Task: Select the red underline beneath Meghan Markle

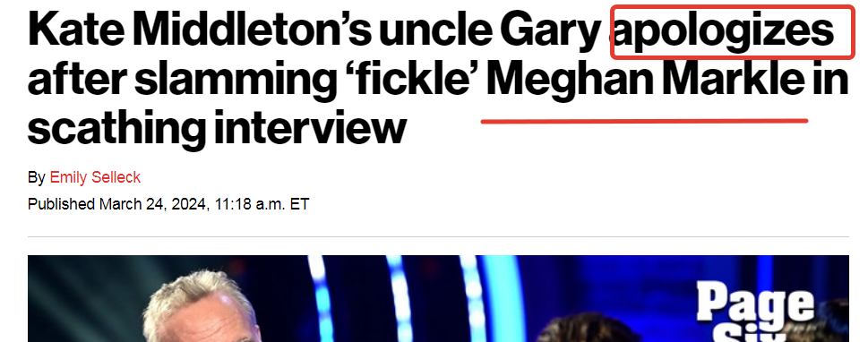Action: pos(644,121)
